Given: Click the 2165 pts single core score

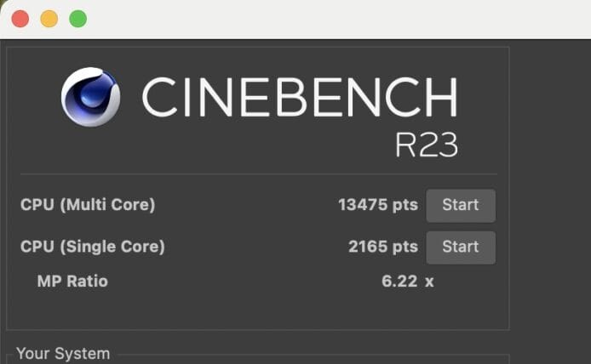Looking at the screenshot, I should 382,247.
